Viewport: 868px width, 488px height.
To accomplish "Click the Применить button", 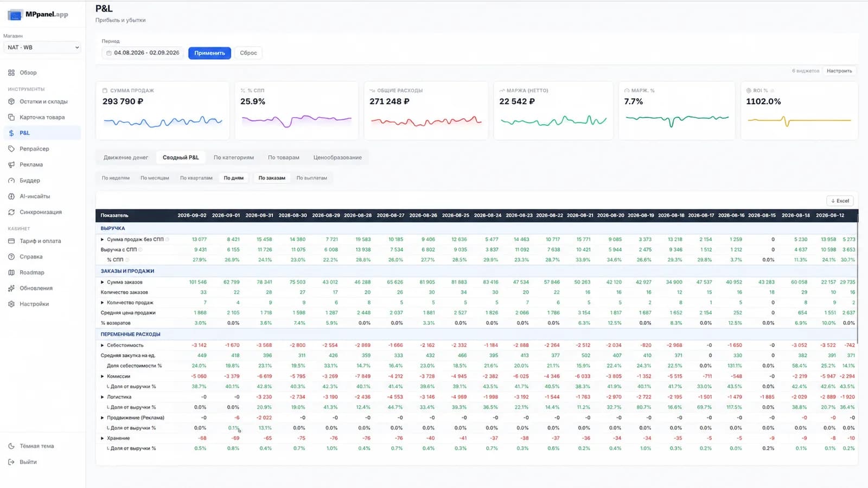I will coord(209,53).
